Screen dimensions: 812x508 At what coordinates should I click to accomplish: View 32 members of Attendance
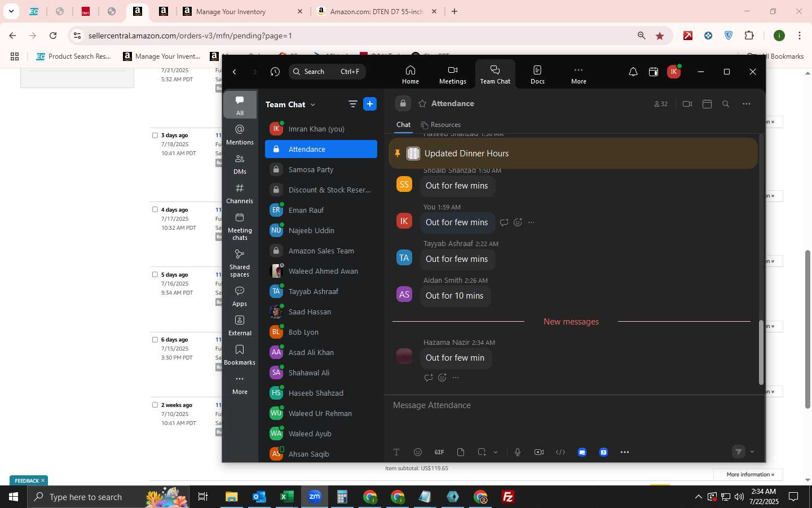(x=661, y=104)
